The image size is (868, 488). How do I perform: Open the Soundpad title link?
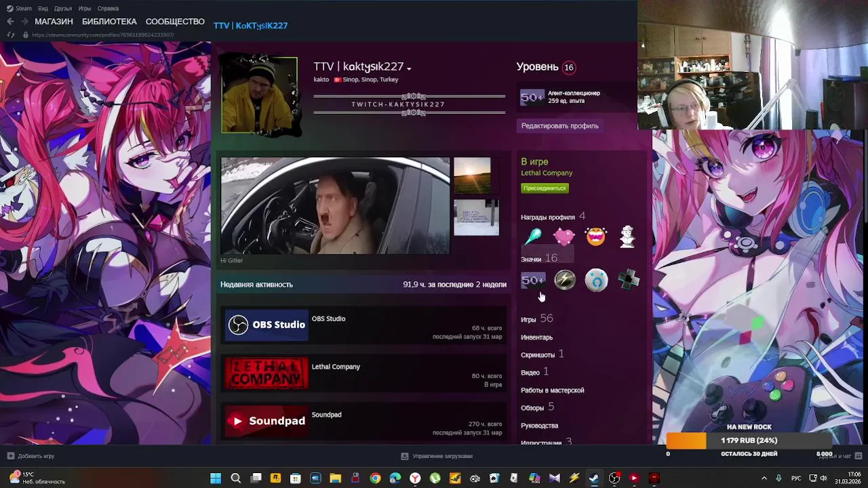point(326,415)
